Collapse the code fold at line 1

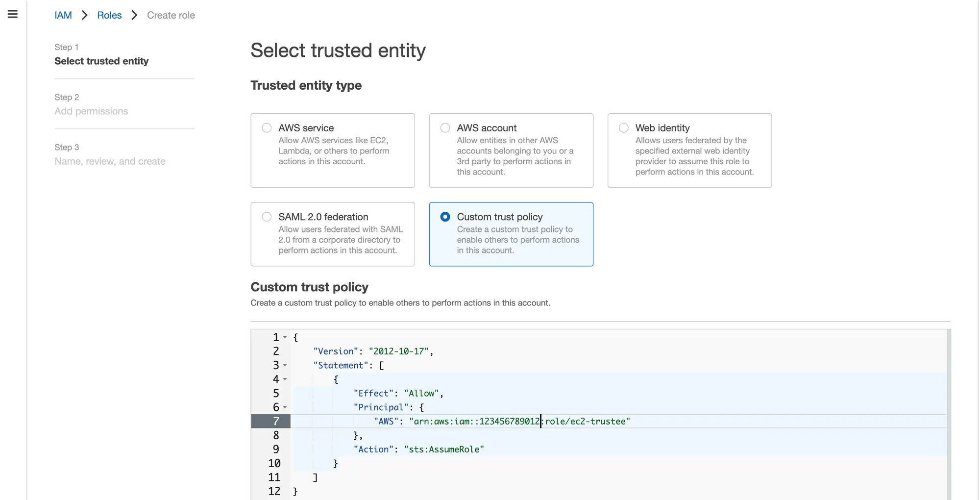[285, 337]
